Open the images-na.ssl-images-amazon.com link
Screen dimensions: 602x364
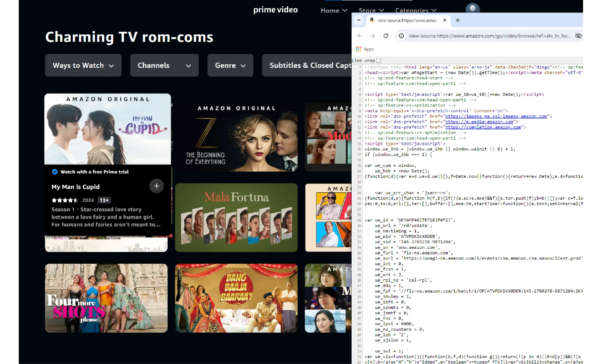pos(496,116)
